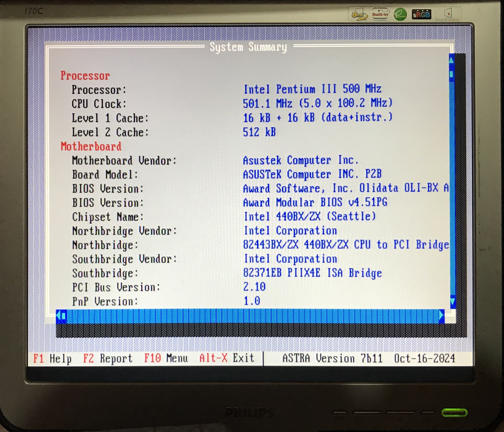Screen dimensions: 504x432
Task: Click the horizontal scrollbar right arrow
Action: coord(441,315)
